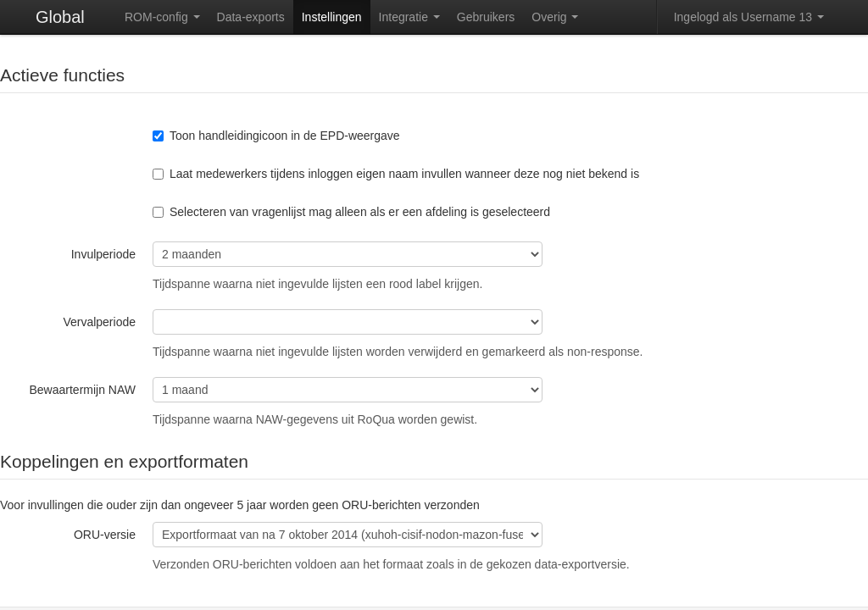Viewport: 868px width, 610px height.
Task: Open the Invulperiode dropdown showing 2 maanden
Action: tap(347, 254)
